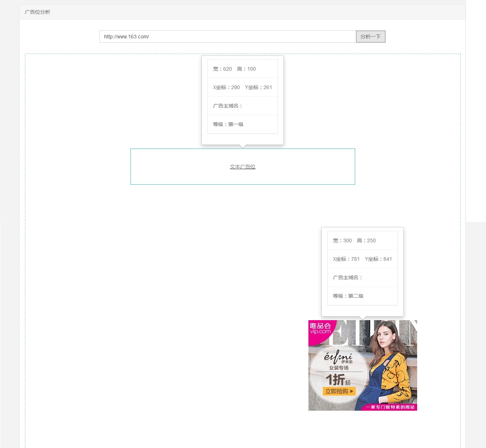Click the first tooltip's pointer arrow
Screen dimensions: 486x448
tap(243, 146)
